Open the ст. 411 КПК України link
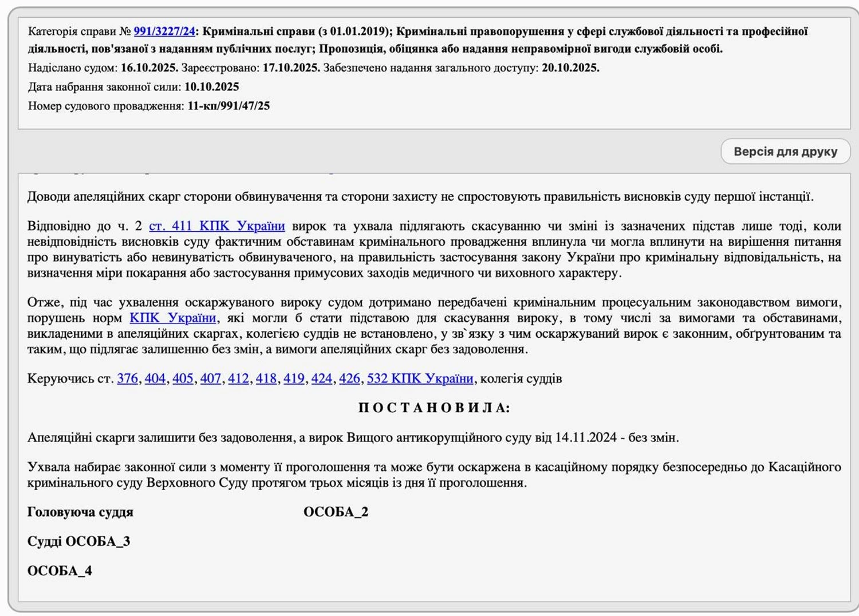 [216, 226]
